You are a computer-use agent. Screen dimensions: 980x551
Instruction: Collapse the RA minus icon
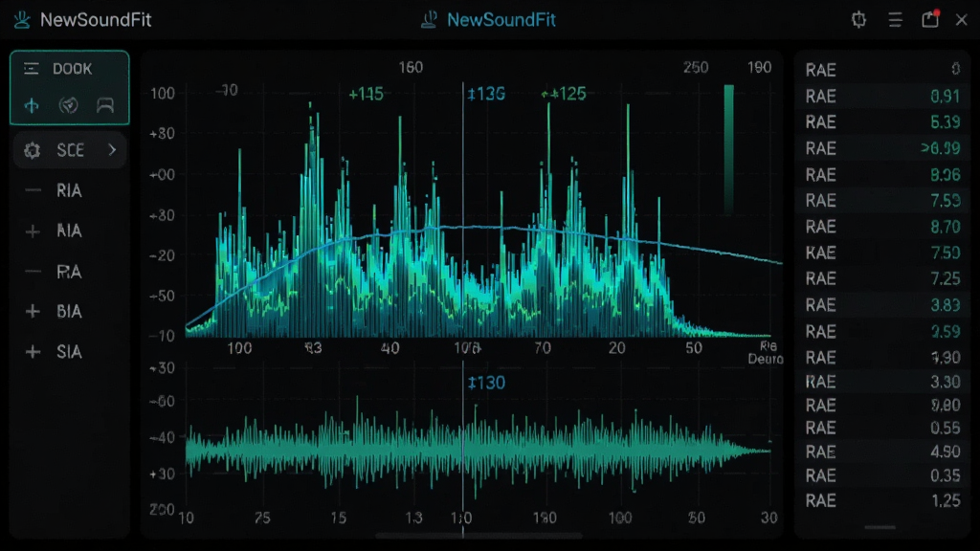33,272
